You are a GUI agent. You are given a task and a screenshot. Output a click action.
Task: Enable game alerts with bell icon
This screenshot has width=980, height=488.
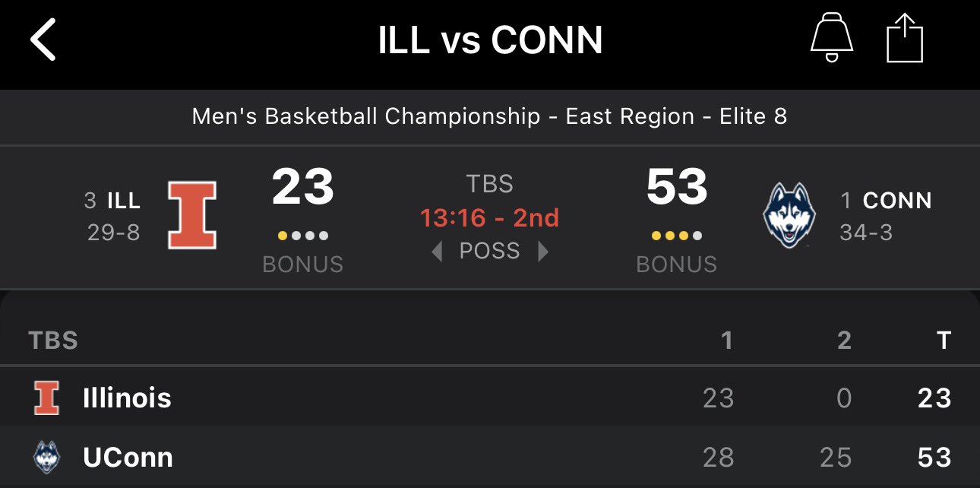pos(832,40)
